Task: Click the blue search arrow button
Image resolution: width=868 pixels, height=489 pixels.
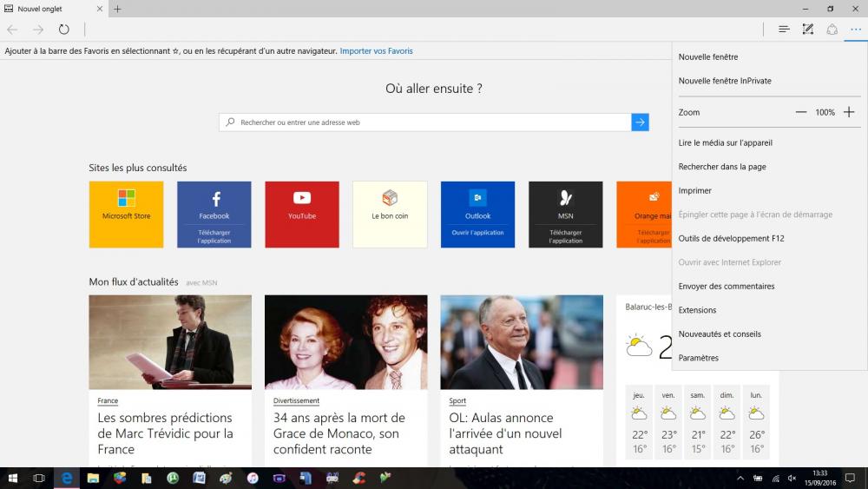Action: click(x=640, y=122)
